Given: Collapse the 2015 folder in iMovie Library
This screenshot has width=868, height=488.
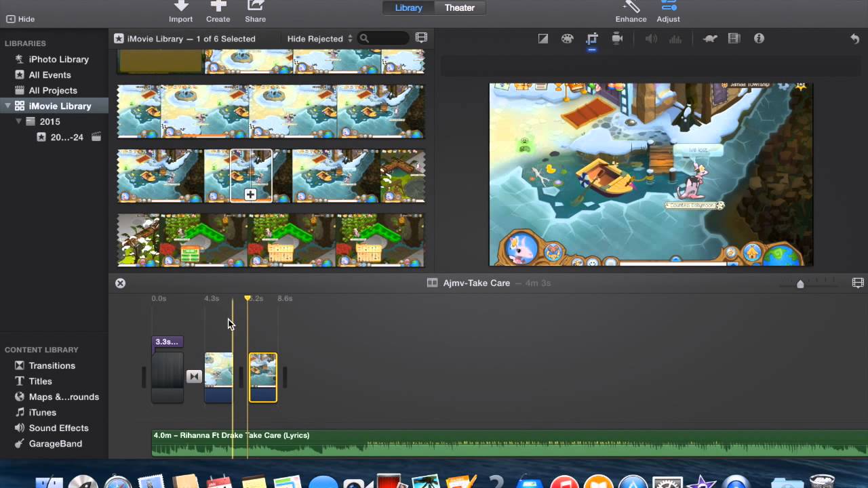Looking at the screenshot, I should 19,121.
